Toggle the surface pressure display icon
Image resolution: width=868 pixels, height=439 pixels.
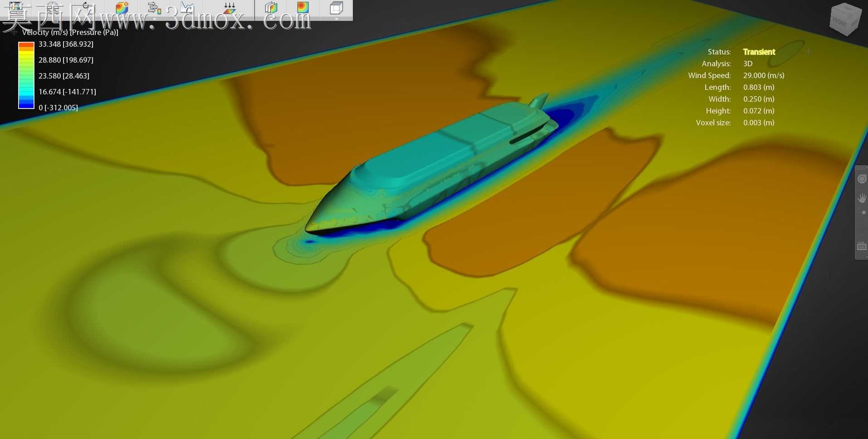pyautogui.click(x=122, y=8)
